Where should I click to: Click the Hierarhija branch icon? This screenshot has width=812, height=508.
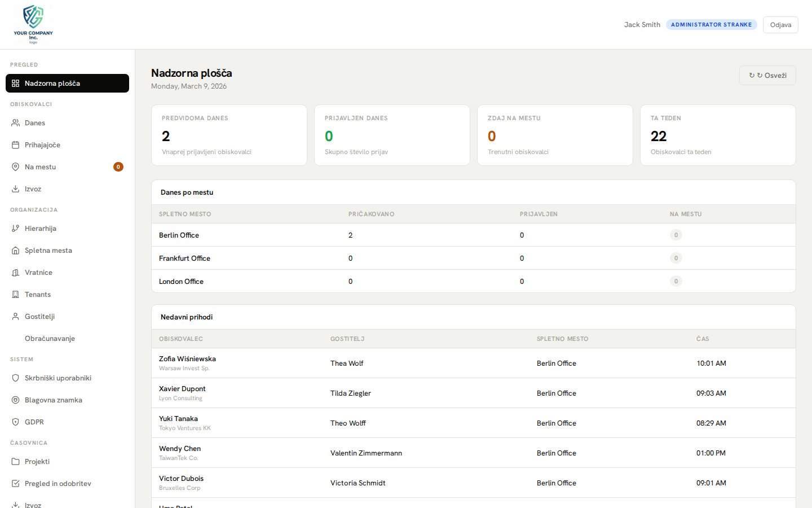pyautogui.click(x=15, y=229)
